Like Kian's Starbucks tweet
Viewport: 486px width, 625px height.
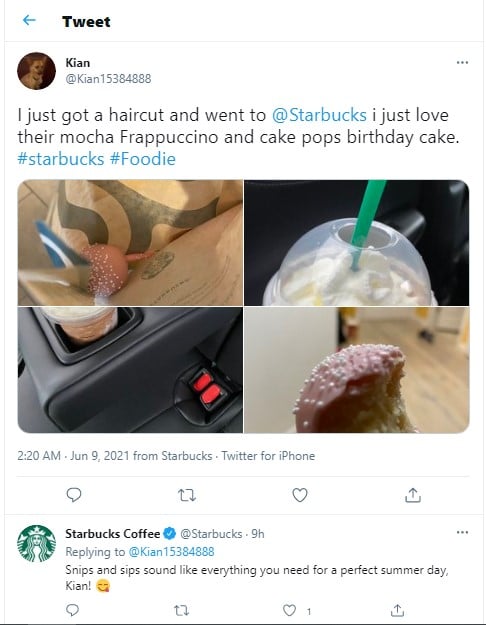300,495
